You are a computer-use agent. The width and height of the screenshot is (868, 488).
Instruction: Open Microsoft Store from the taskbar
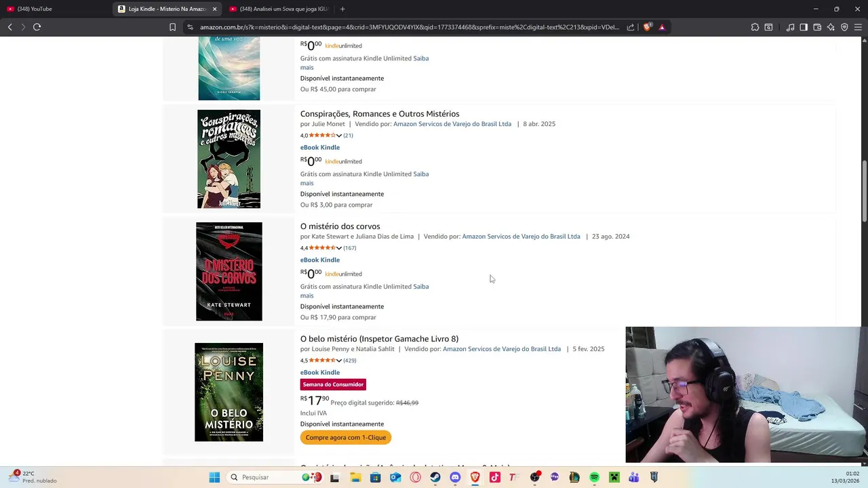click(x=375, y=477)
